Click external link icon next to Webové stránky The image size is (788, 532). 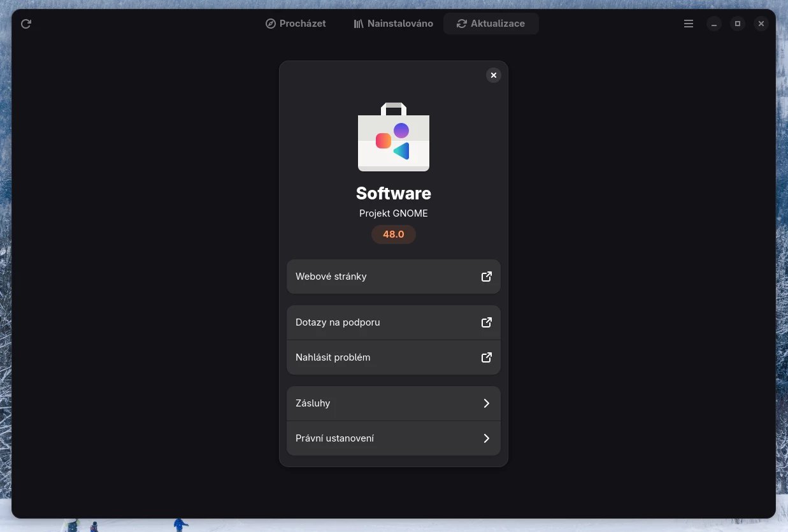pos(487,277)
